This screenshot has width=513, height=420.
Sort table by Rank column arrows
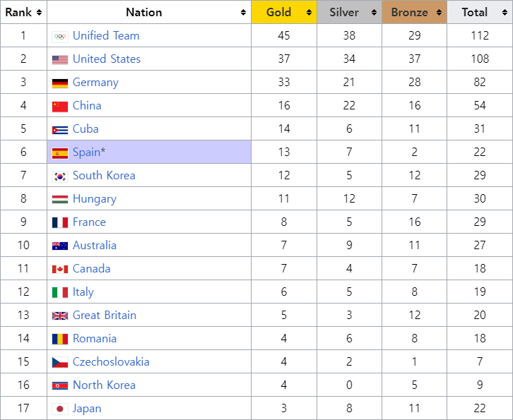point(39,12)
